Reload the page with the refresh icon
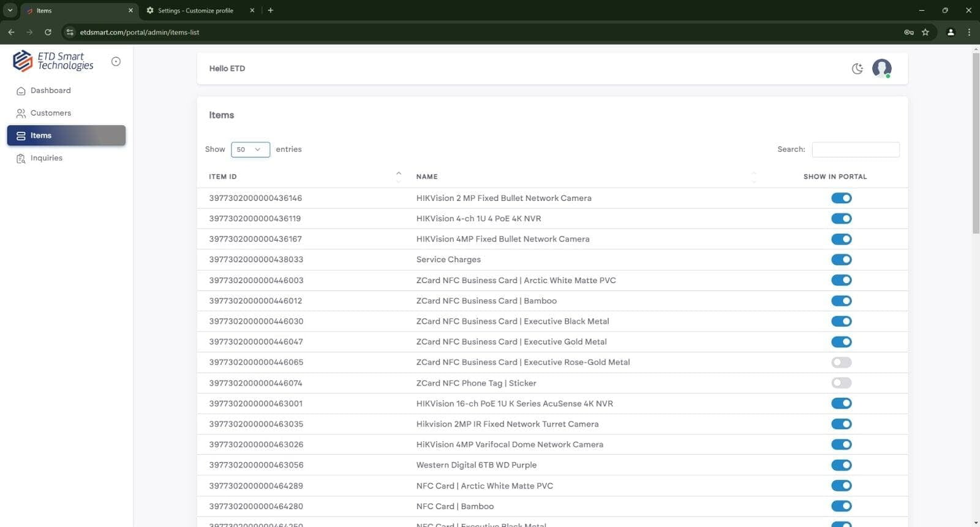980x527 pixels. point(48,32)
